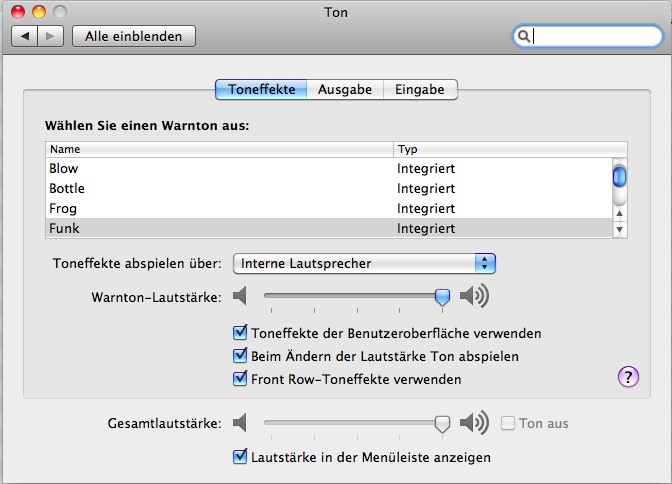The image size is (672, 484).
Task: Mute with the Ton aus checkbox
Action: click(508, 423)
